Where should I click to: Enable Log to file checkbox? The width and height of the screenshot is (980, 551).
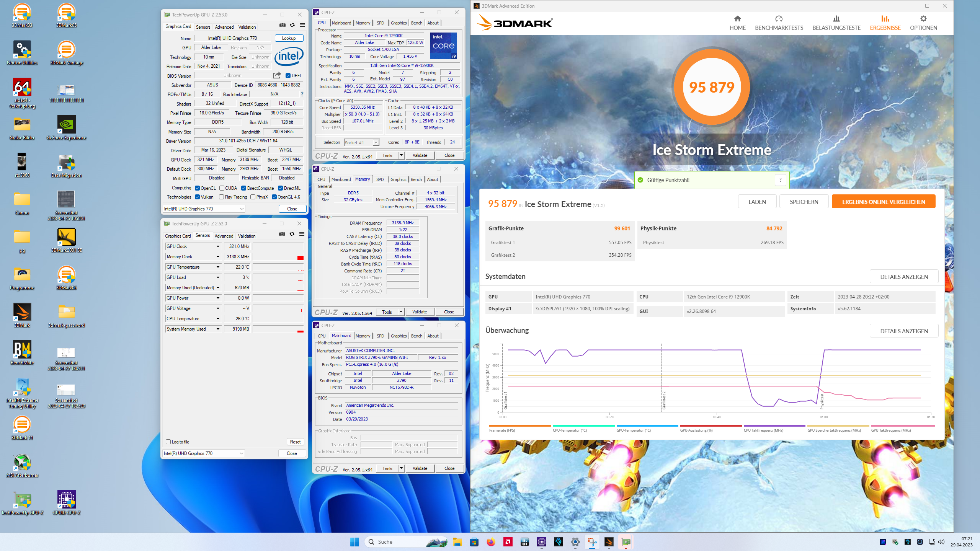click(x=168, y=442)
